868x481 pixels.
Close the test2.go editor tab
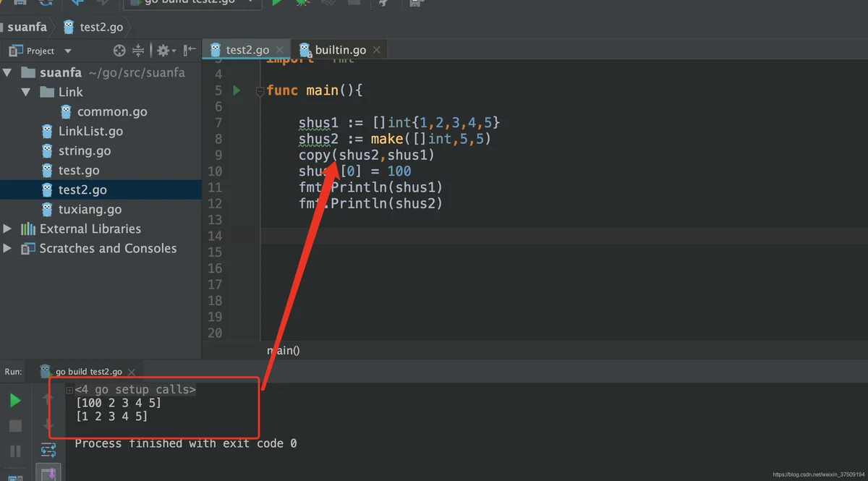tap(280, 50)
